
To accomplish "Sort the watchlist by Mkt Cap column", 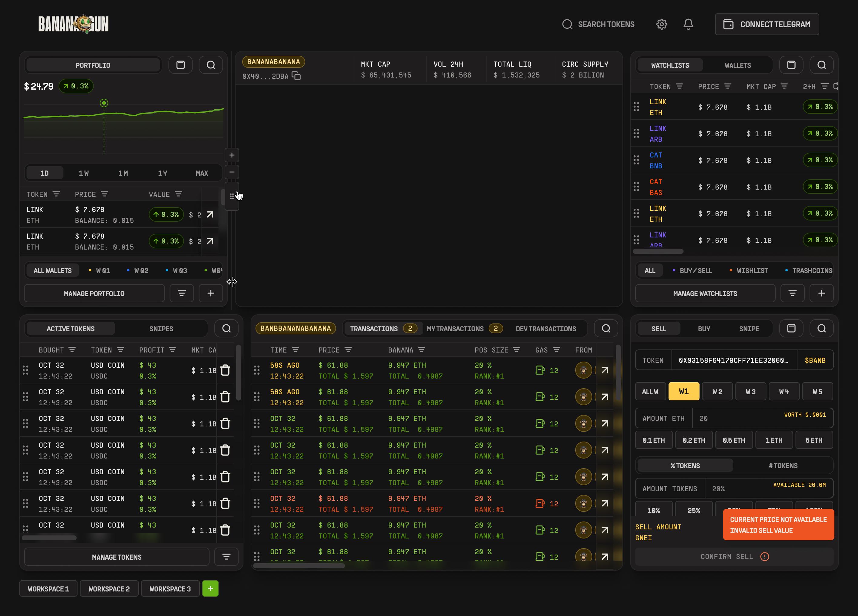I will pos(784,87).
